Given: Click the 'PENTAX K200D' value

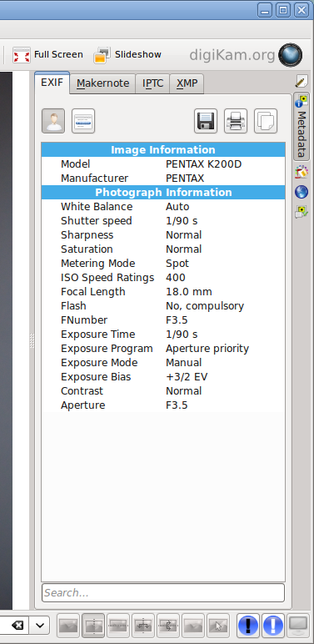Looking at the screenshot, I should pos(204,164).
